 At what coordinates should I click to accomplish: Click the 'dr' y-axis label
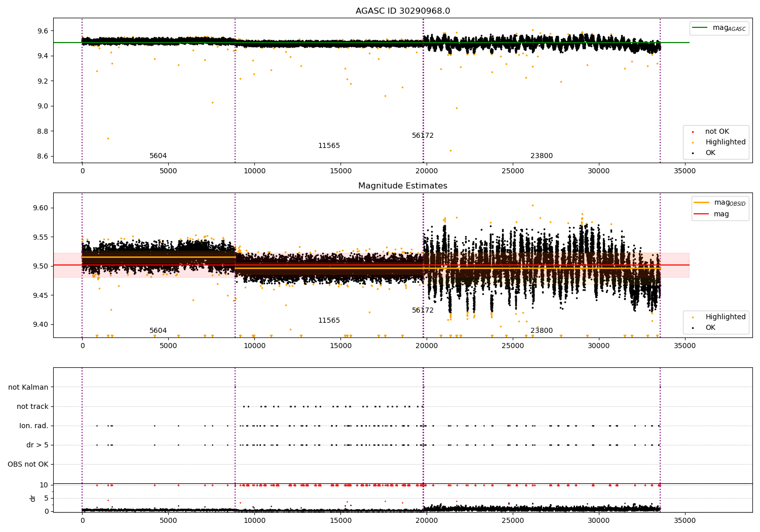(x=33, y=498)
